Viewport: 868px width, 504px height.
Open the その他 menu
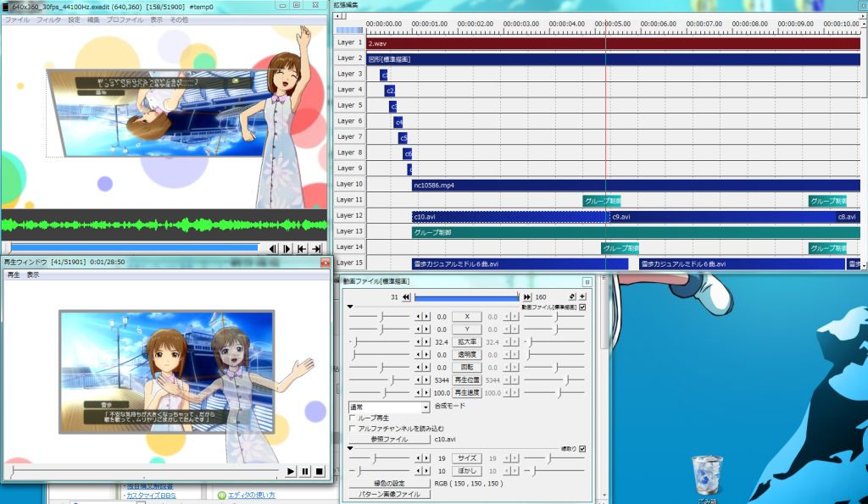point(179,19)
